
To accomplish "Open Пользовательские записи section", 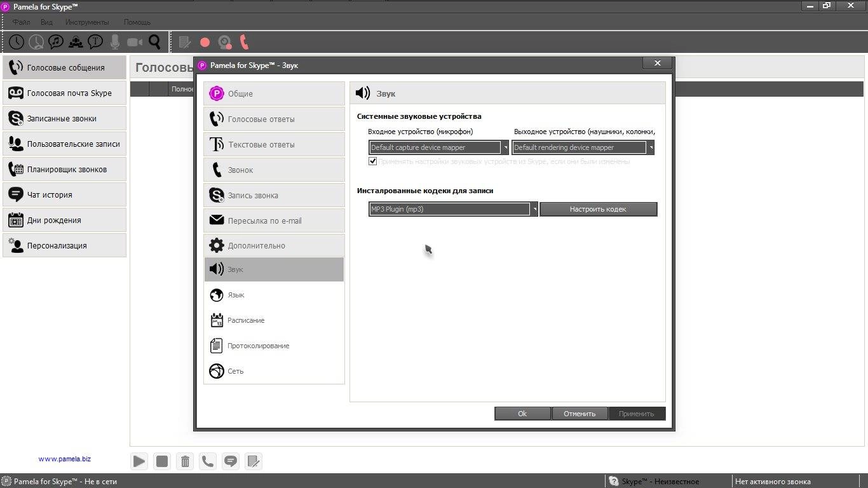I will coord(64,144).
